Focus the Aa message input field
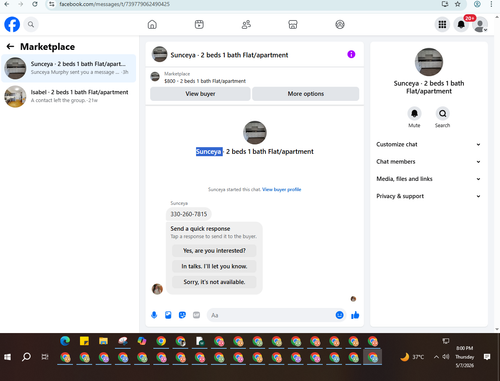500x381 pixels. (271, 315)
